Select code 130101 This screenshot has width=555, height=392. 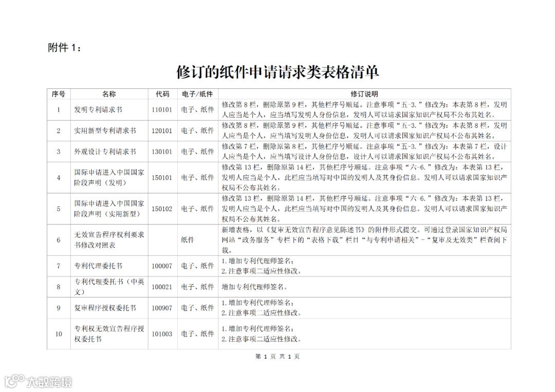pyautogui.click(x=162, y=152)
